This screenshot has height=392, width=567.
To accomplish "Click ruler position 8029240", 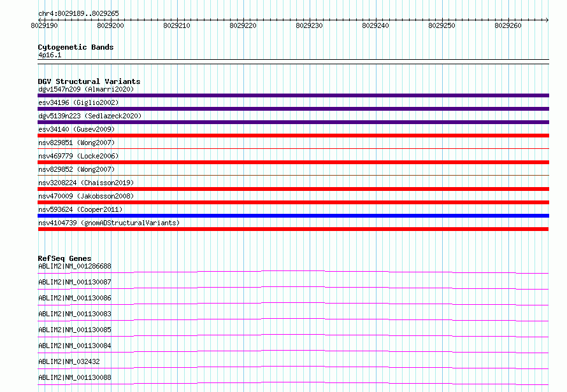I will click(375, 25).
